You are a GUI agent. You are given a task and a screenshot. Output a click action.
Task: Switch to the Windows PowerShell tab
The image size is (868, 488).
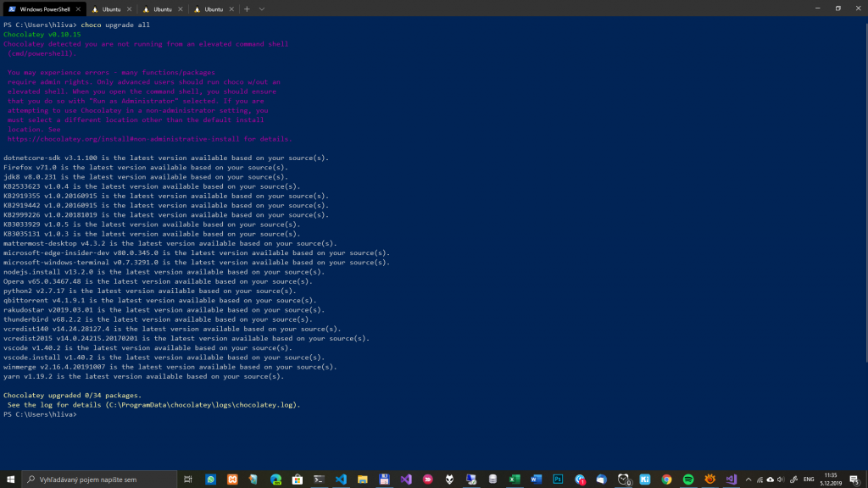coord(43,8)
